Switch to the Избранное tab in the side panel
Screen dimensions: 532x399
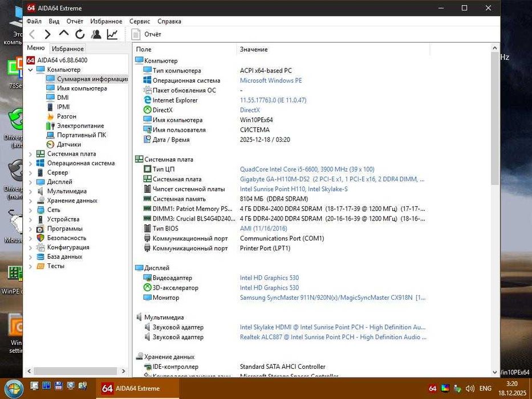coord(67,48)
